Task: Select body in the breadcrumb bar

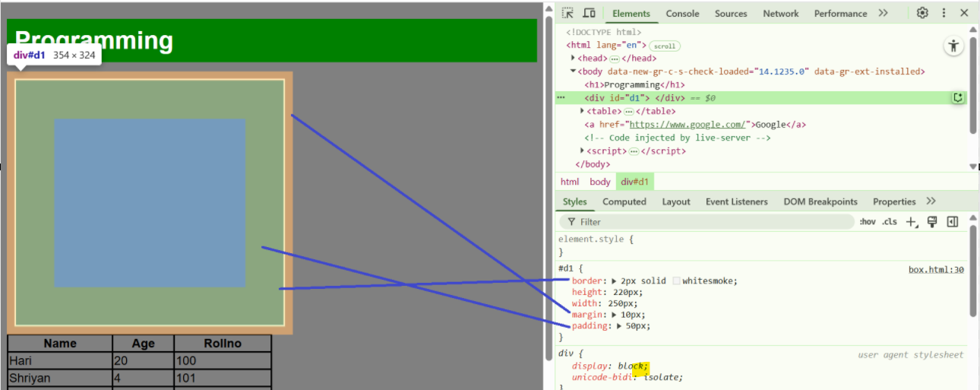Action: click(x=600, y=182)
